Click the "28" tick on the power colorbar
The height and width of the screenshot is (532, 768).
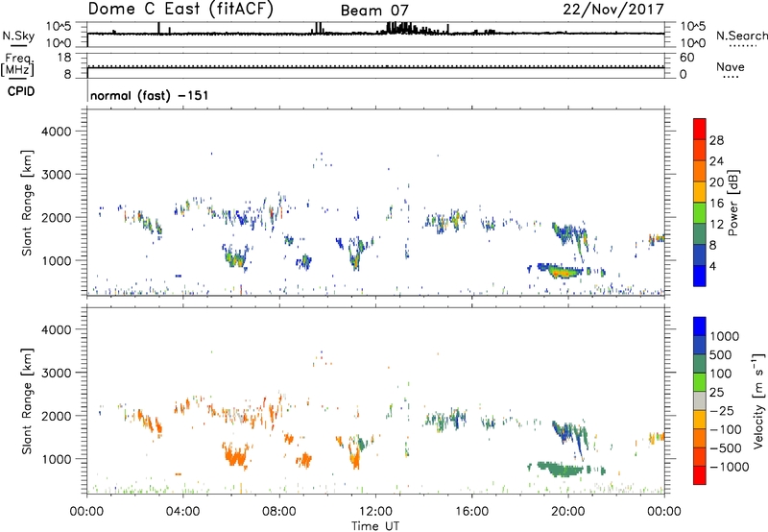coord(716,140)
